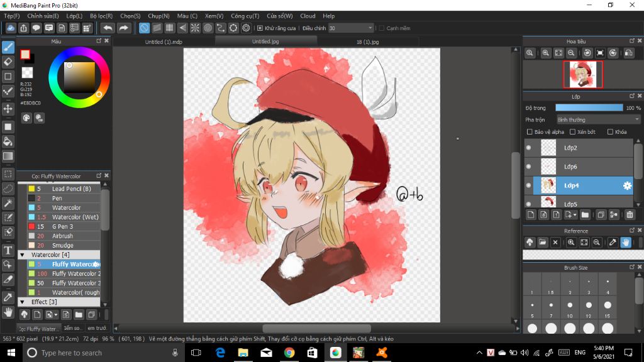Toggle Khử răng cưa anti-aliasing checkbox
Screen dimensions: 644x362
(260, 28)
